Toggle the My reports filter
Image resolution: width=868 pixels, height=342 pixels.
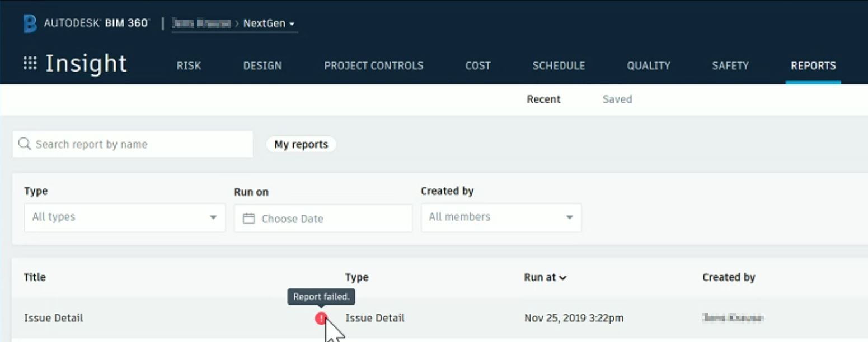(301, 144)
